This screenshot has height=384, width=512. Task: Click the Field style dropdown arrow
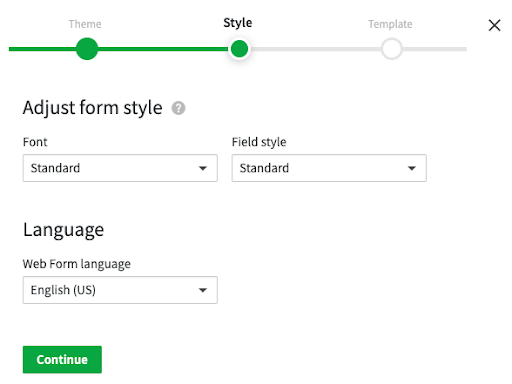[x=412, y=168]
